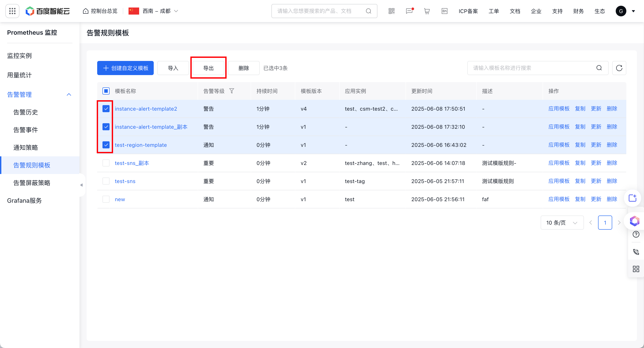This screenshot has width=644, height=348.
Task: Open 用量统计 in the sidebar
Action: click(19, 75)
